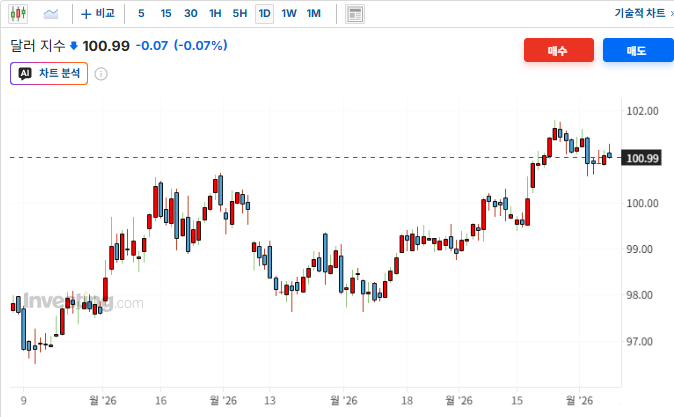
Task: Select the 15 minute interval
Action: click(x=165, y=14)
